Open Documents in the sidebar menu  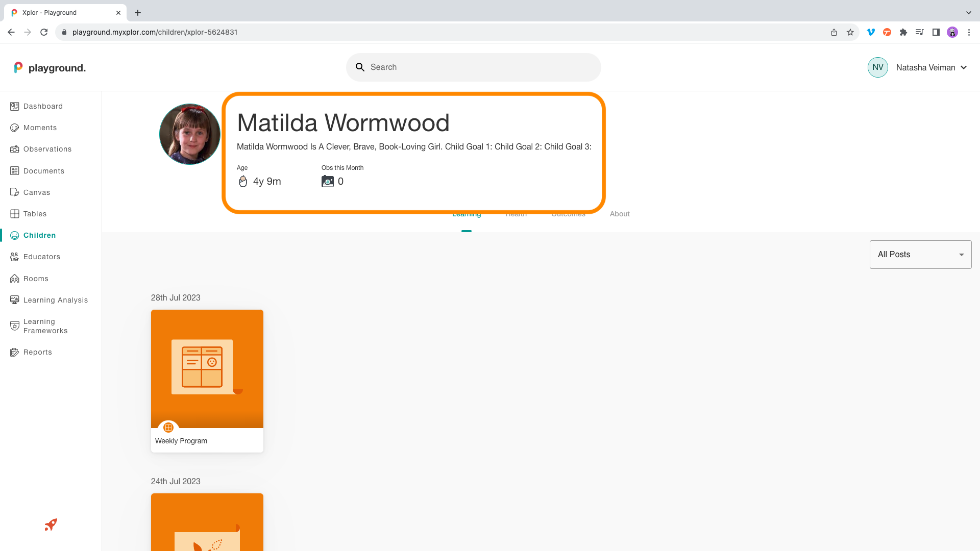pos(43,171)
